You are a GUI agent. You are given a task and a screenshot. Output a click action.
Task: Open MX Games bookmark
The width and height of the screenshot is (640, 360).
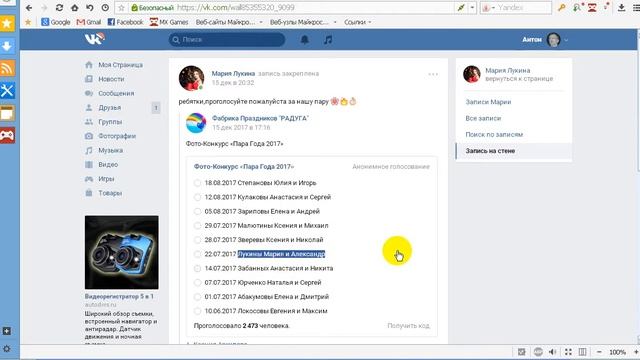[x=169, y=22]
